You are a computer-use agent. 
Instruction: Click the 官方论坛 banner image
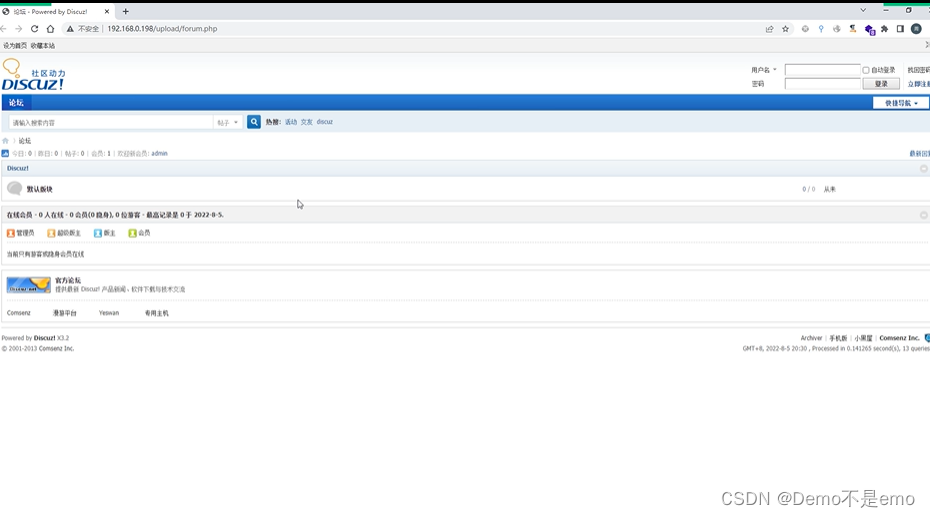[x=28, y=285]
